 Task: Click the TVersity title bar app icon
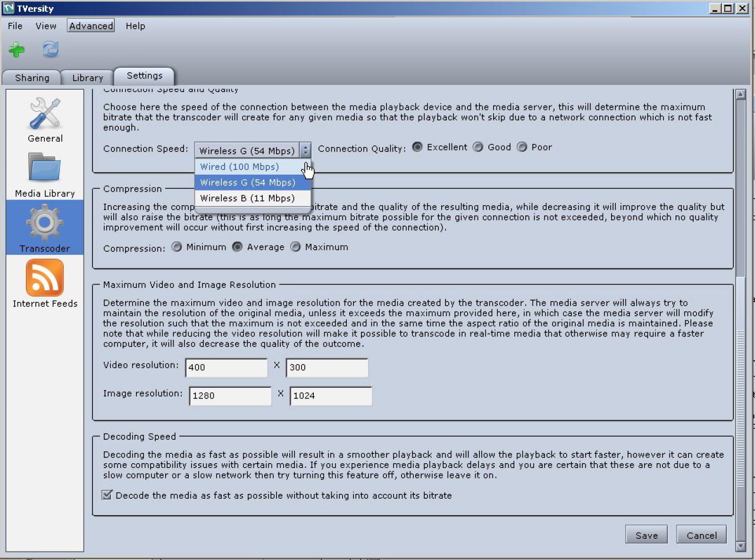pyautogui.click(x=8, y=8)
